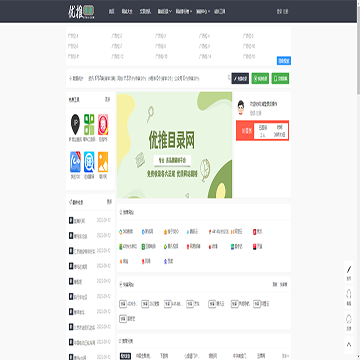The height and width of the screenshot is (360, 360).
Task: Click the login link in top-right header
Action: click(x=279, y=11)
